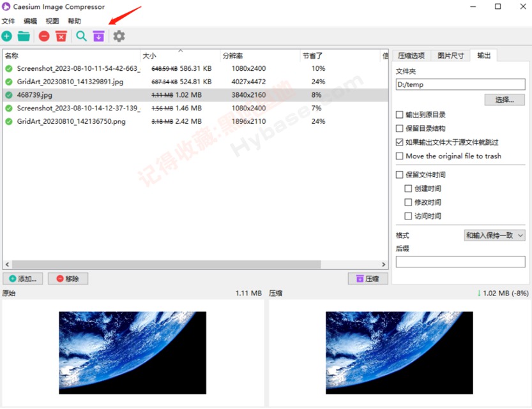Viewport: 532px width, 409px height.
Task: Click the red remove item toolbar icon
Action: [44, 36]
